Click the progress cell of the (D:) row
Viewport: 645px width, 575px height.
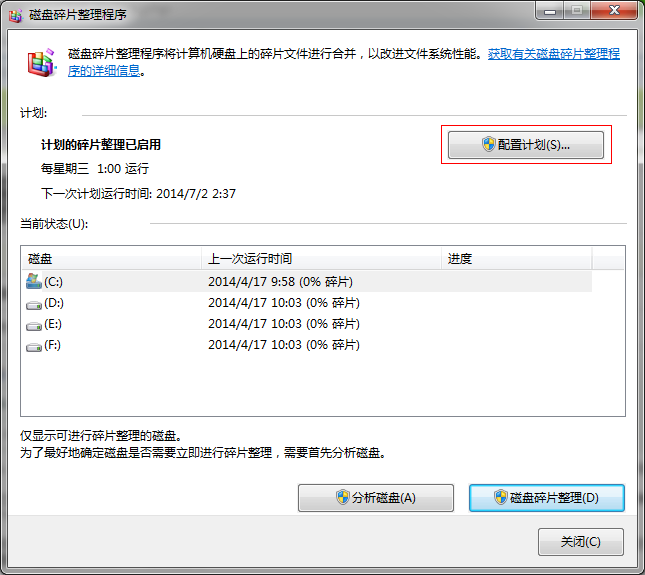pyautogui.click(x=515, y=303)
